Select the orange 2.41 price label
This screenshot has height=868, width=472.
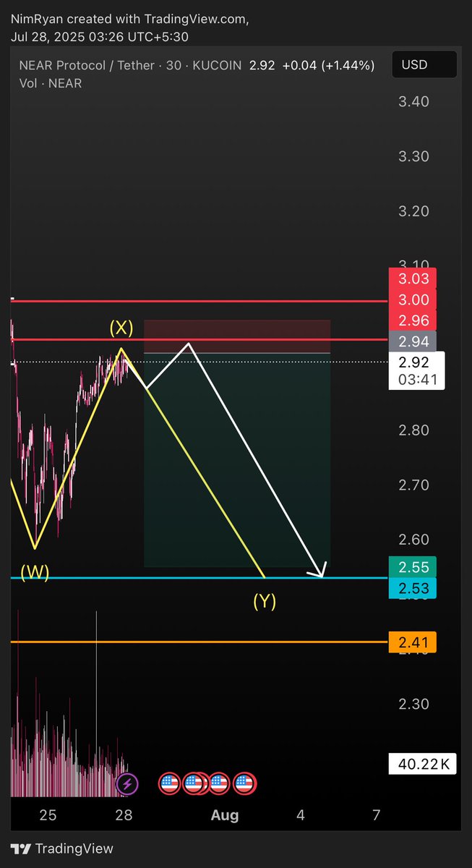[x=412, y=642]
